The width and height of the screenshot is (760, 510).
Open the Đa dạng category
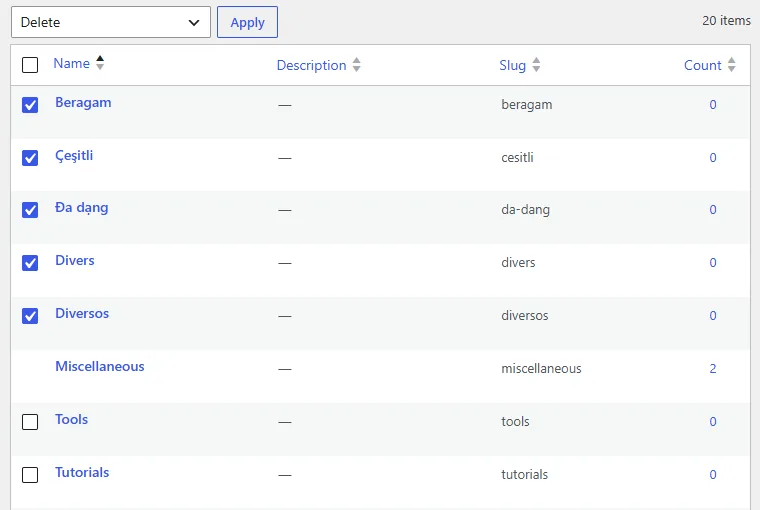(81, 208)
